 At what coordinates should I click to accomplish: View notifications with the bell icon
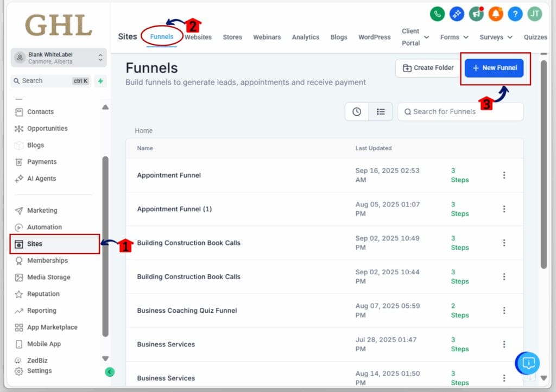(496, 14)
